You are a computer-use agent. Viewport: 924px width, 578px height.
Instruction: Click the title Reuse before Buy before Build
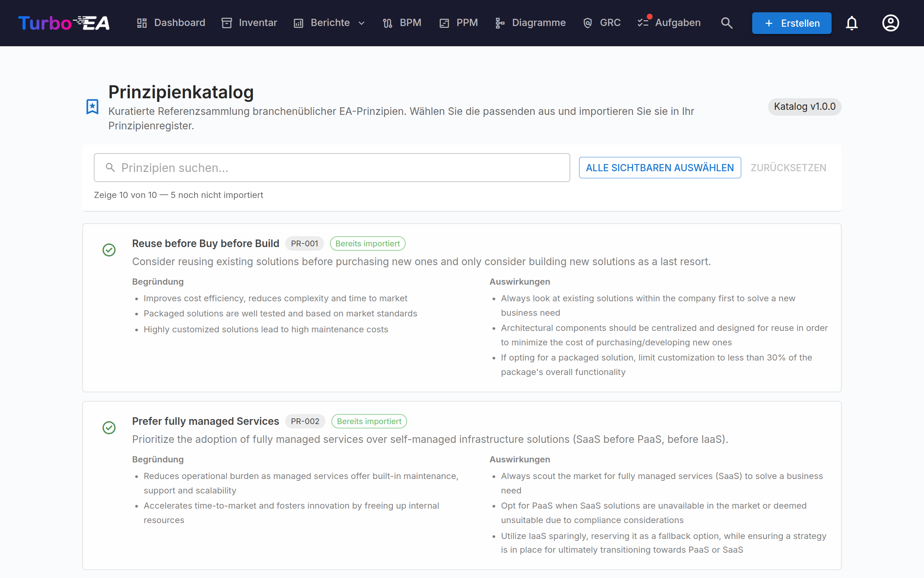click(206, 243)
